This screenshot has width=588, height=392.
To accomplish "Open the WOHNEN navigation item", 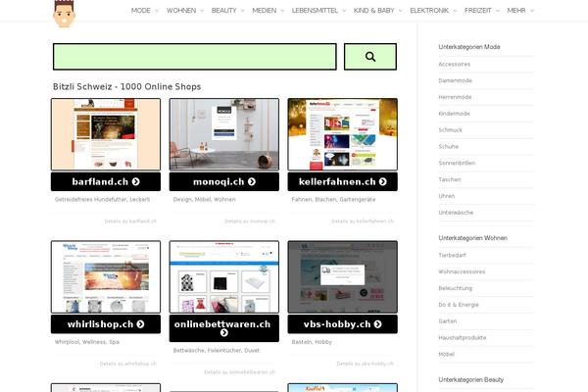I will [181, 11].
